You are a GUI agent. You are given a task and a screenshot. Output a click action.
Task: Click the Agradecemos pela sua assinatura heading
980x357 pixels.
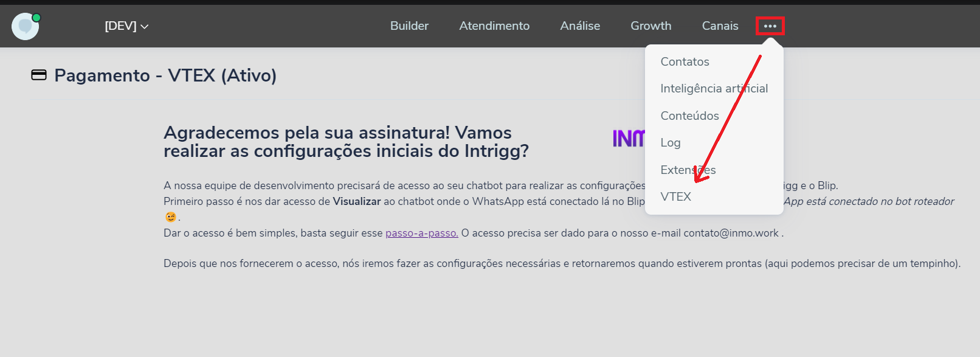point(346,142)
